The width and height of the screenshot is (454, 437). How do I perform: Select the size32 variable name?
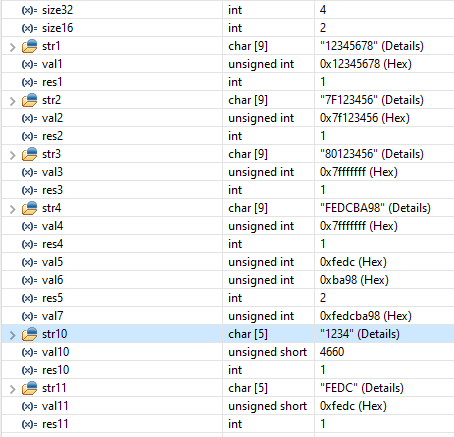coord(57,10)
